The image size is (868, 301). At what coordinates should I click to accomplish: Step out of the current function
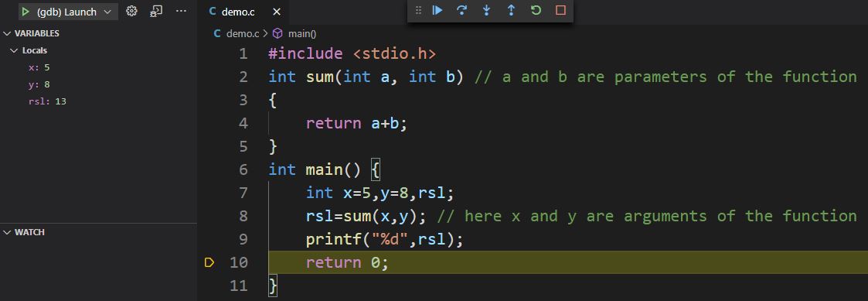pos(511,10)
